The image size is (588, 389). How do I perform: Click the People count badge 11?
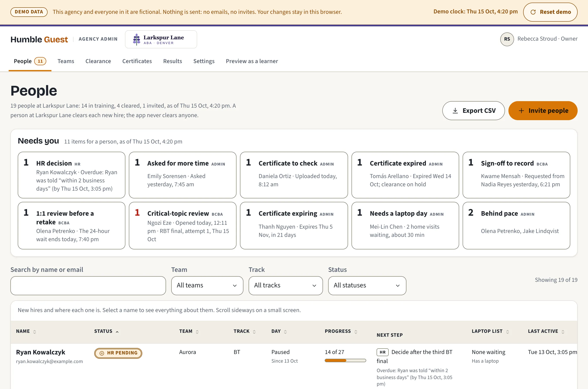click(40, 61)
